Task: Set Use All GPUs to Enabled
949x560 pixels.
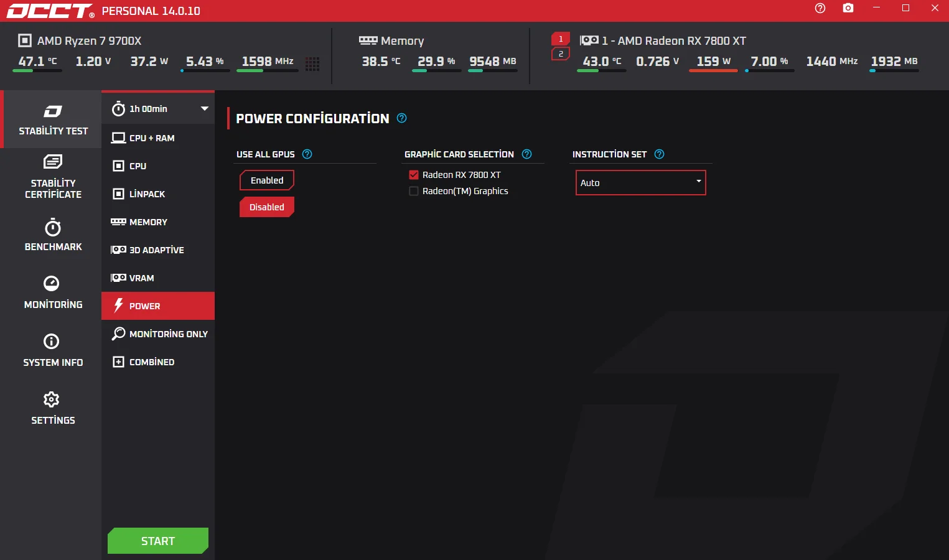Action: [x=267, y=180]
